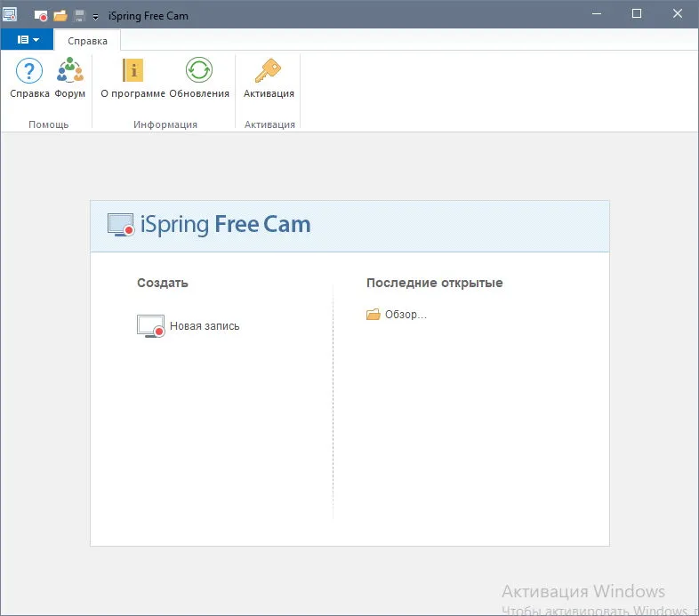The width and height of the screenshot is (699, 616).
Task: Click the iSpring Free Cam window title text
Action: (148, 16)
